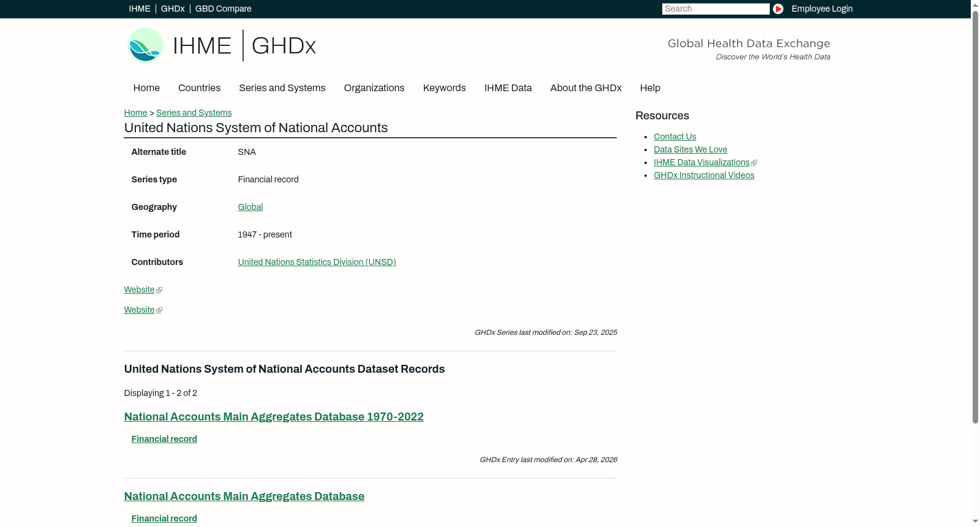Go to the IHME Data menu
Viewport: 980px width, 527px height.
(x=508, y=88)
